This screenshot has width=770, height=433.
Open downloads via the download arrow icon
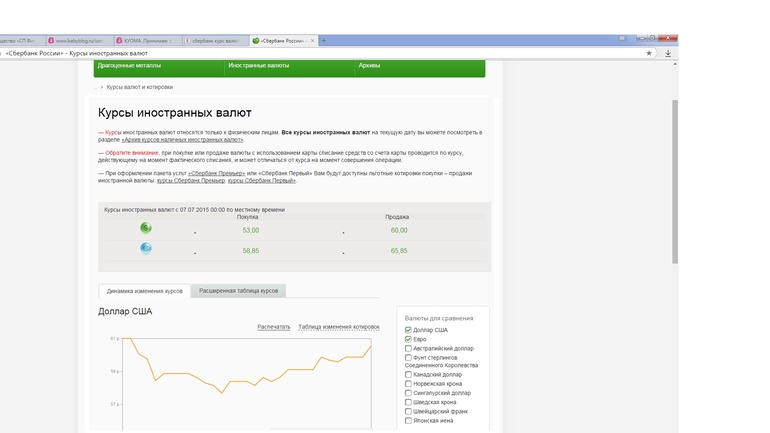click(668, 53)
